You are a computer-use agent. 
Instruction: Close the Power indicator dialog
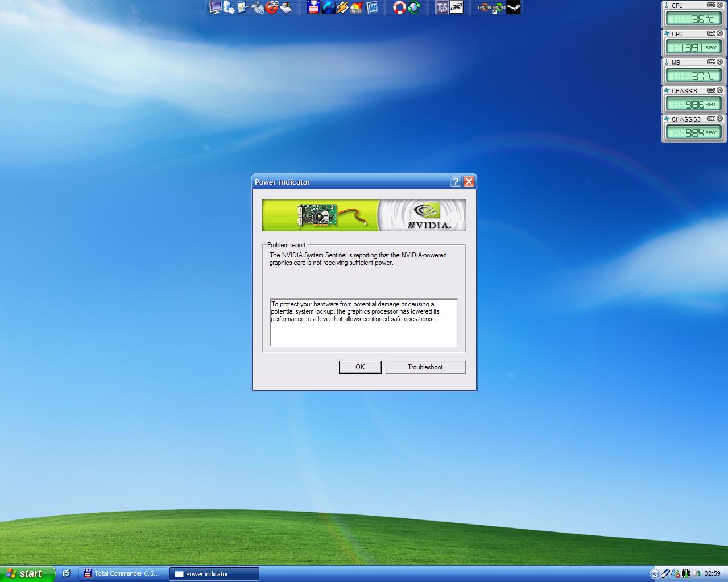click(x=469, y=181)
